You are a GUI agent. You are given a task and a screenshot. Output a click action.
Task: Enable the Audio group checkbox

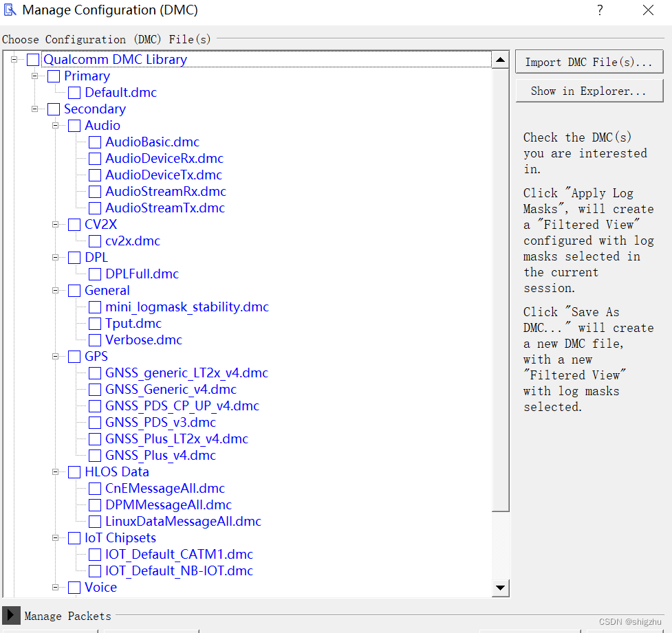point(74,126)
